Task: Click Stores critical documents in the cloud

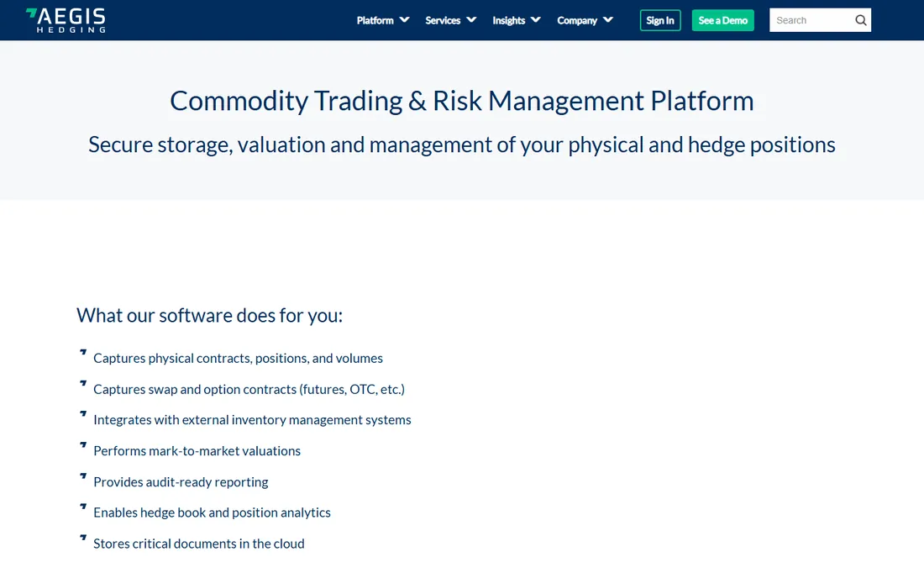Action: click(198, 544)
